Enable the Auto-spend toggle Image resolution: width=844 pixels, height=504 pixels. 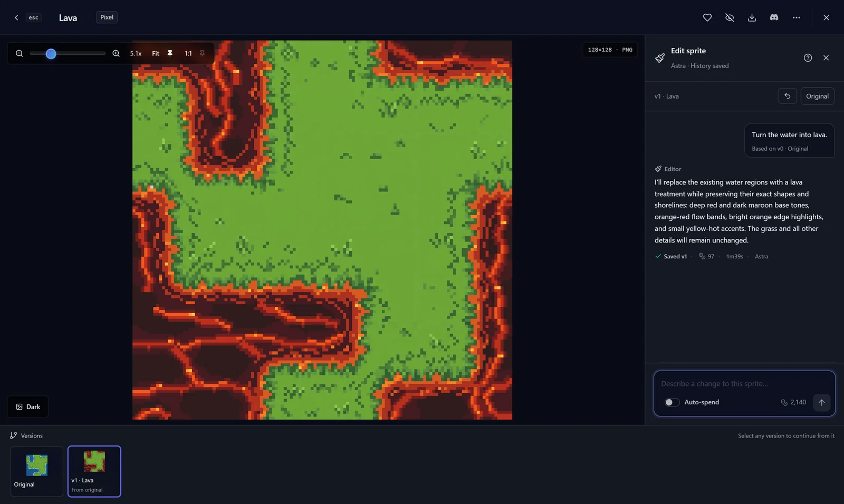coord(672,402)
